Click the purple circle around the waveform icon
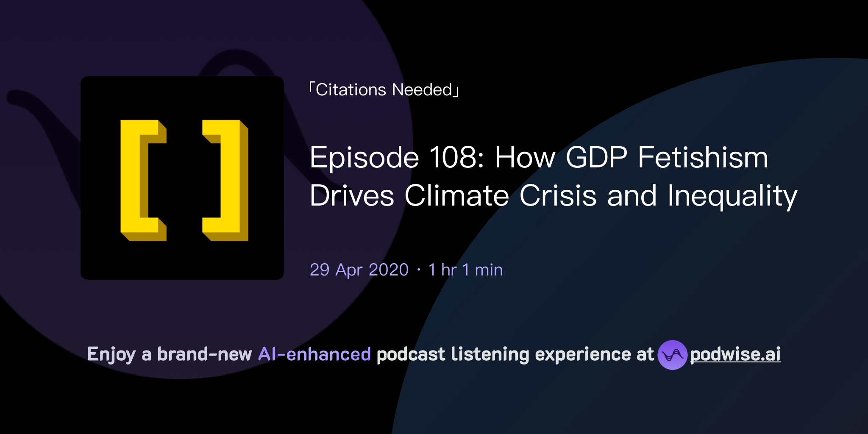868x434 pixels. pos(673,354)
